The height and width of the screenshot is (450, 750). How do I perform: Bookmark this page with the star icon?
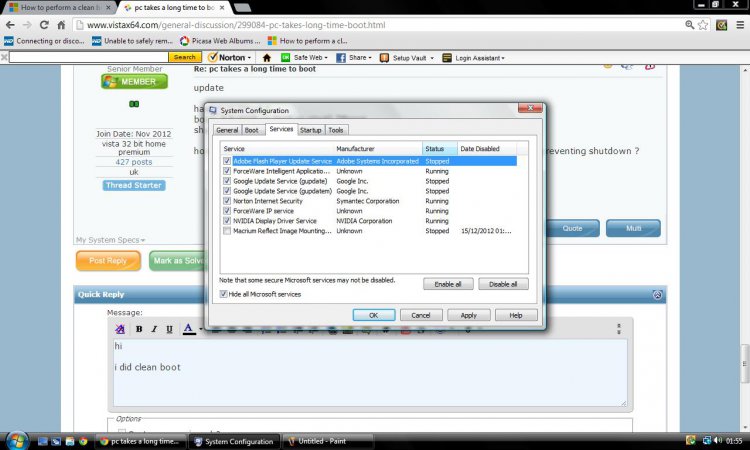(703, 25)
